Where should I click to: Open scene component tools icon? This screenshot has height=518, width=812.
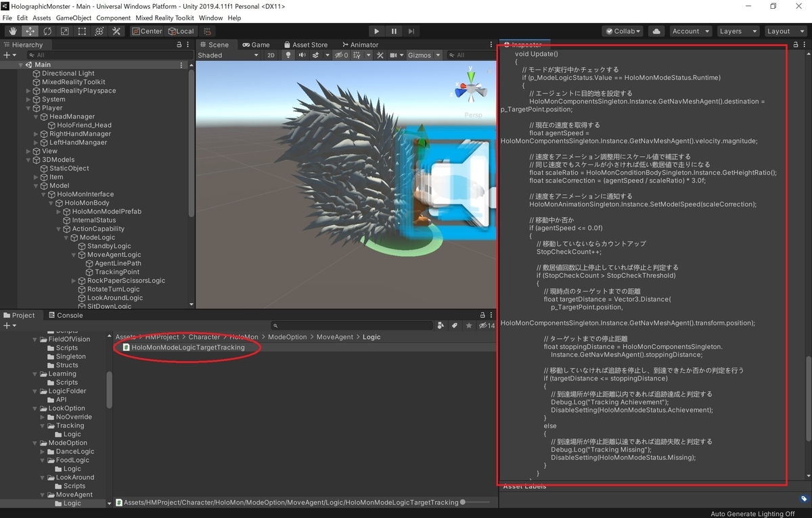click(x=380, y=55)
